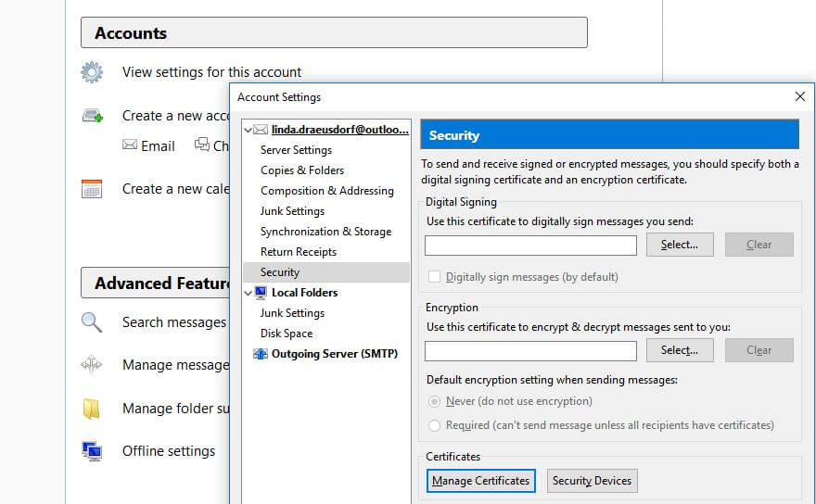The height and width of the screenshot is (504, 816).
Task: Open Junk Settings under the email account
Action: (292, 211)
